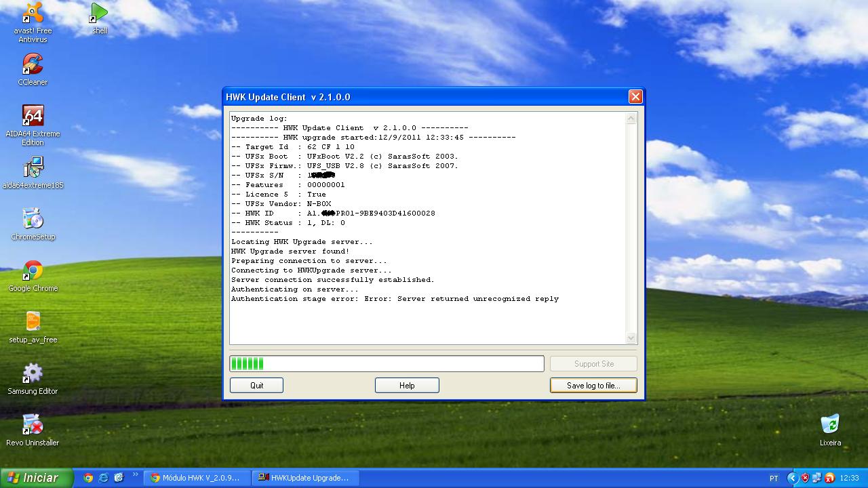Click 'Authenticating on server...' log line
The height and width of the screenshot is (488, 868).
click(295, 289)
